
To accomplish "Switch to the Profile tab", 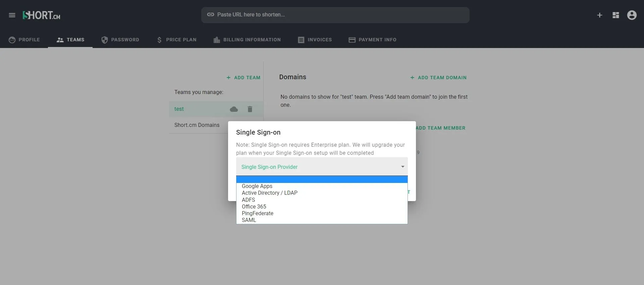I will 24,40.
